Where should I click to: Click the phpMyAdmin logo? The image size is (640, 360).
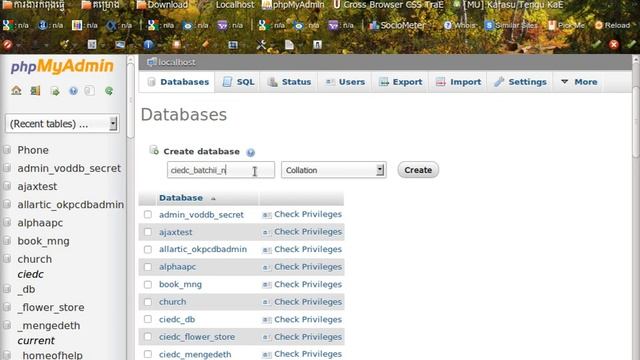coord(62,66)
